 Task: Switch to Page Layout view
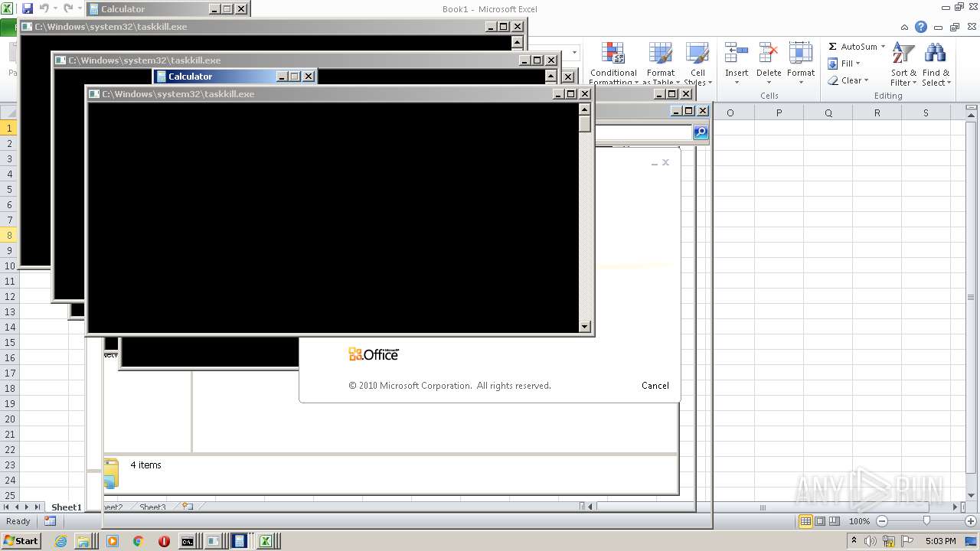coord(820,521)
